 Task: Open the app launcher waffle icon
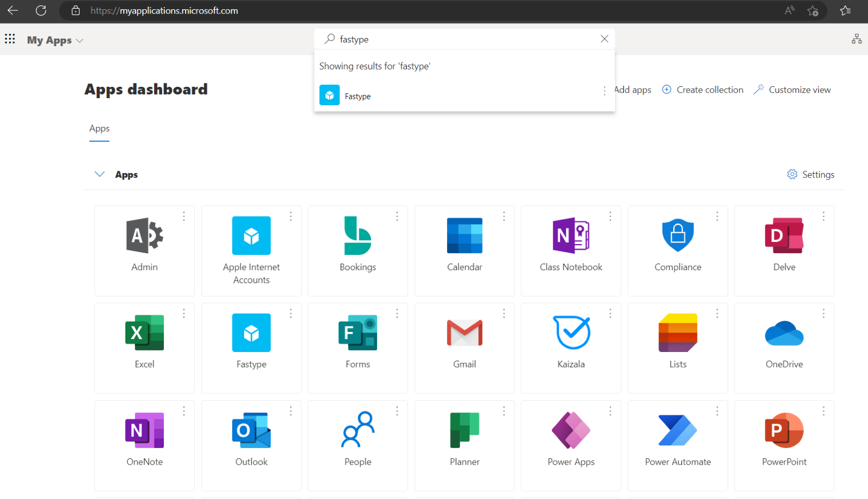10,39
